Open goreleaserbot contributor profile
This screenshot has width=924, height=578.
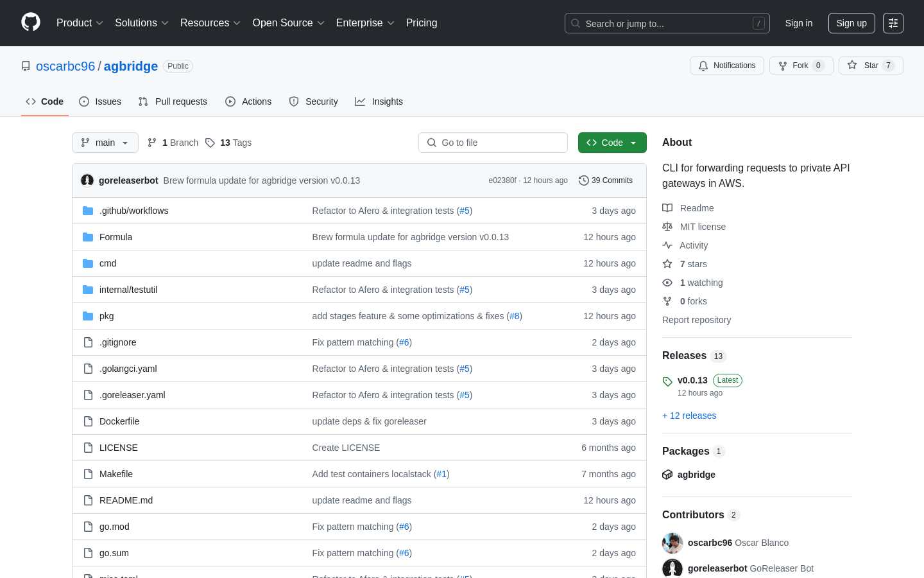coord(717,568)
